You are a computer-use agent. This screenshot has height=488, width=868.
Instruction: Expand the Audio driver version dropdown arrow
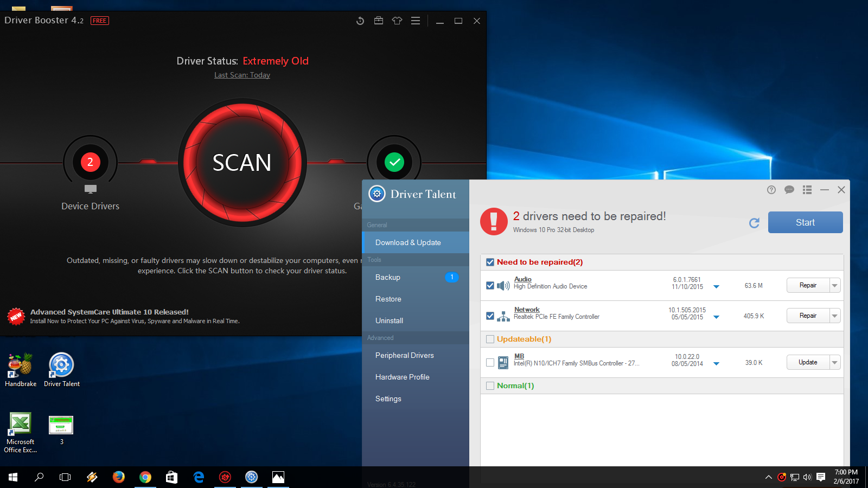pyautogui.click(x=716, y=286)
